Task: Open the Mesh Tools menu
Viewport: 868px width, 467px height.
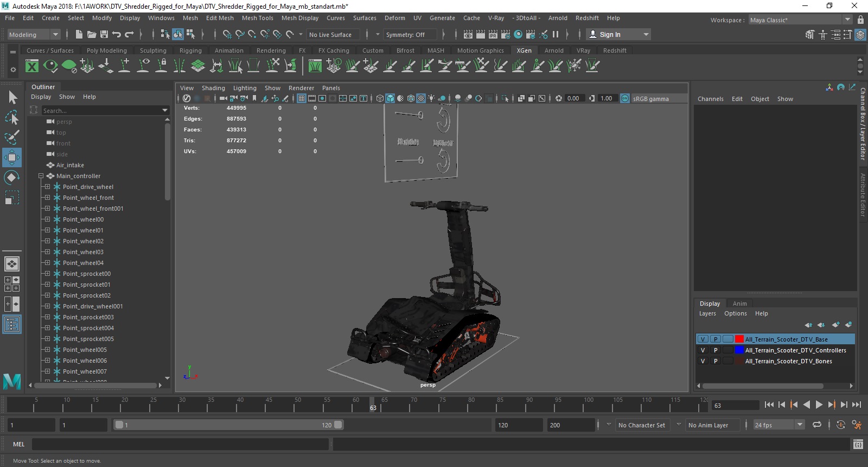Action: pos(257,18)
